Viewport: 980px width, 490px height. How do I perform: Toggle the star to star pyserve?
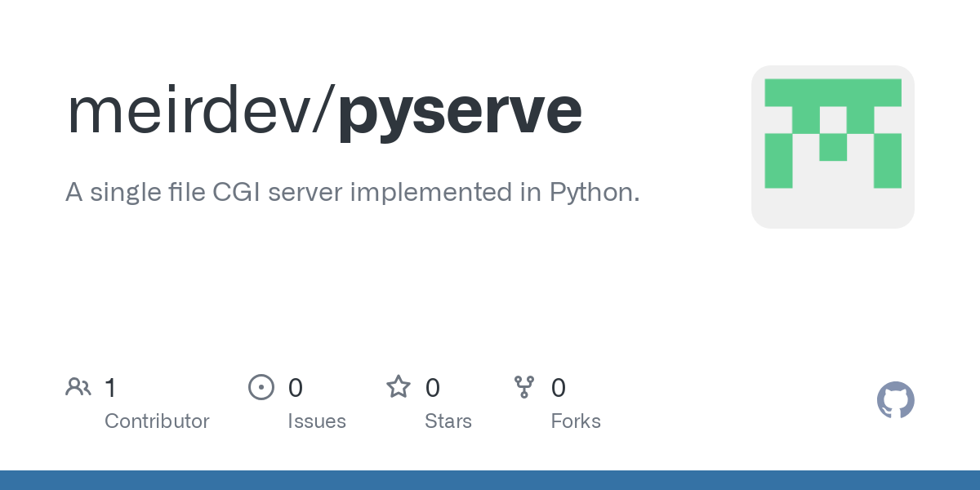(399, 387)
